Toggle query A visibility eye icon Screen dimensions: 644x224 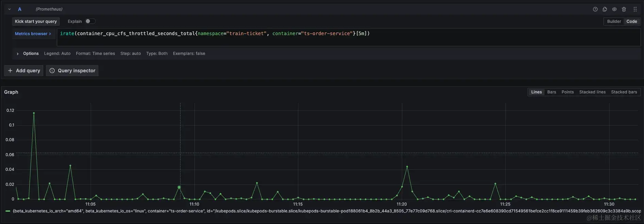pos(614,9)
